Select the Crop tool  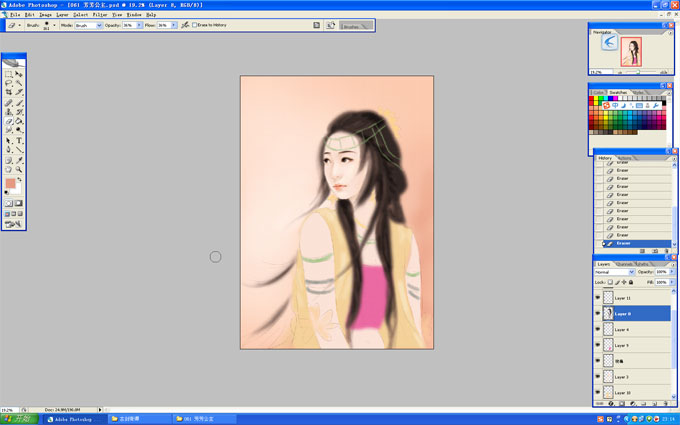pyautogui.click(x=8, y=92)
